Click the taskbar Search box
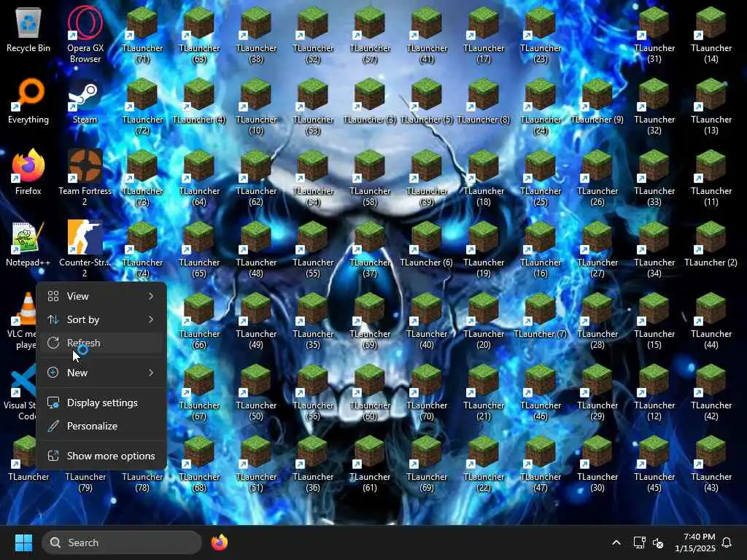Screen dimensions: 747x560 pyautogui.click(x=122, y=542)
